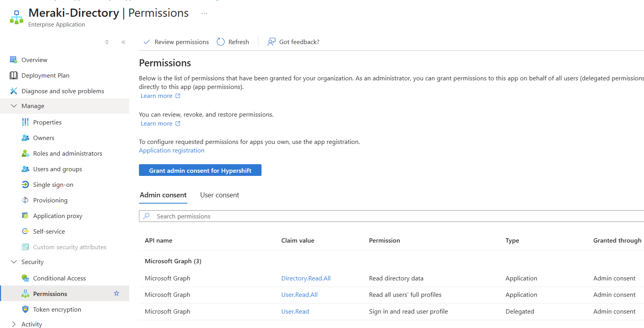Click the Application proxy icon
This screenshot has width=644, height=328.
(25, 216)
